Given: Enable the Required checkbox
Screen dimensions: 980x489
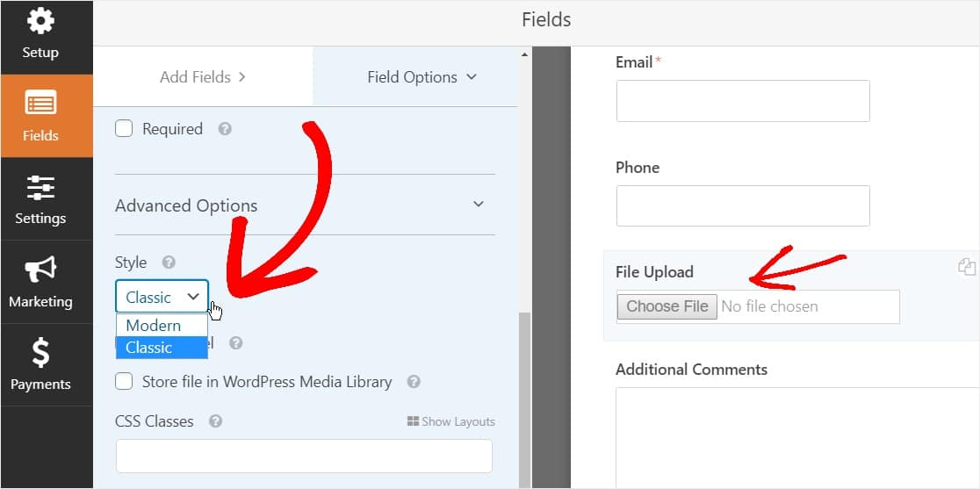Looking at the screenshot, I should coord(125,129).
